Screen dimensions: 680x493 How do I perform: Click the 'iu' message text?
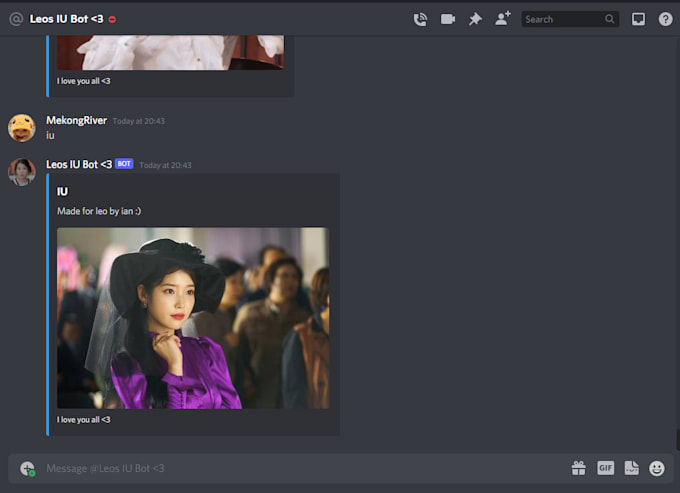[x=50, y=136]
